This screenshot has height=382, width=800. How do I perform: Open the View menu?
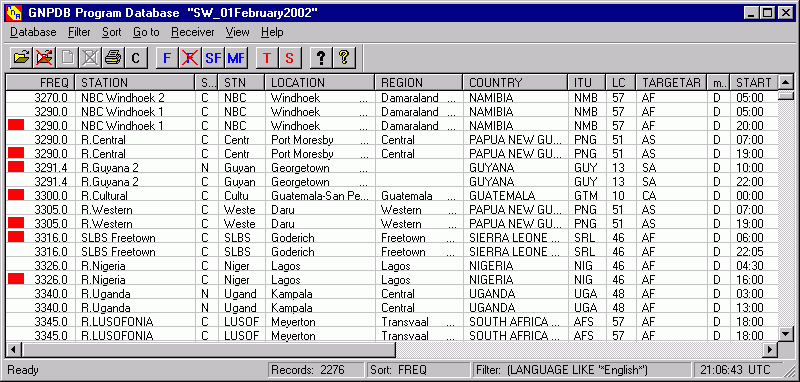(238, 32)
